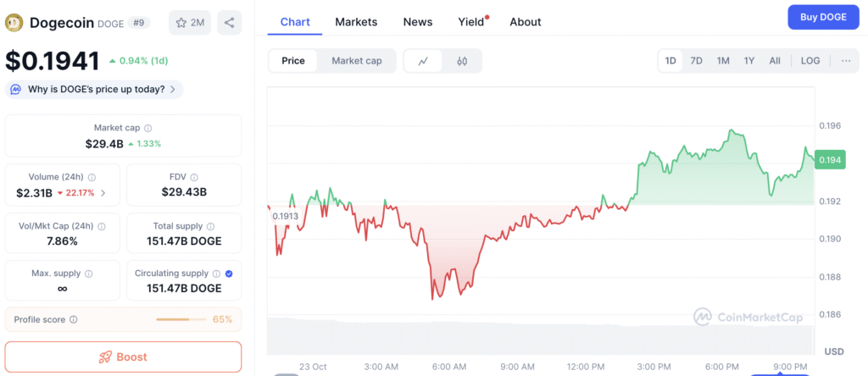Open the Markets tab

click(x=356, y=22)
